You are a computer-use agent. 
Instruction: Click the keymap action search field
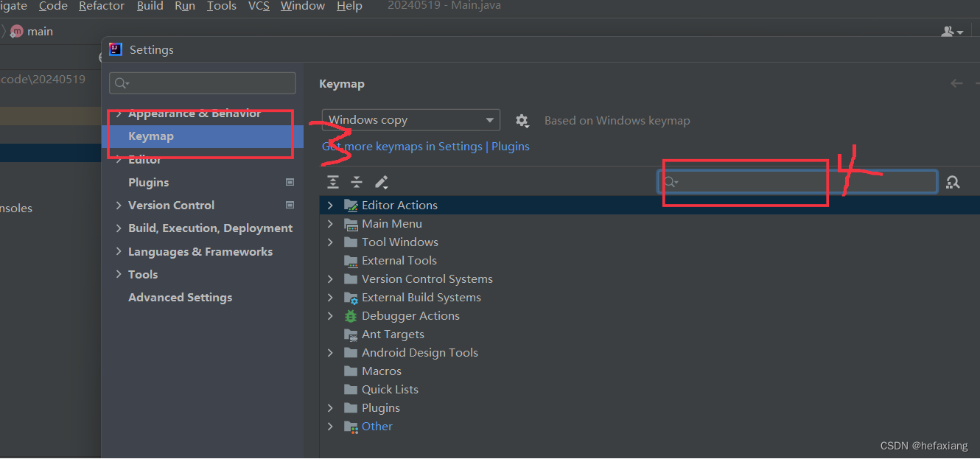[x=797, y=182]
